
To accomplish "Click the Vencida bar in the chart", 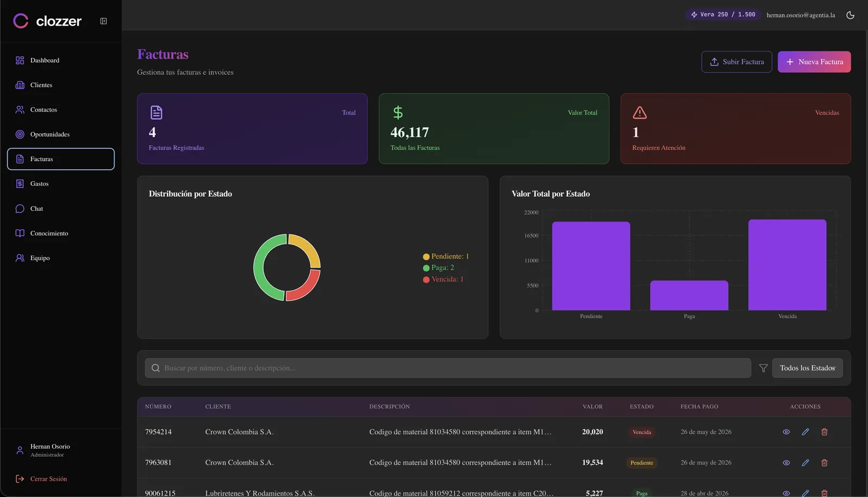I will click(787, 265).
